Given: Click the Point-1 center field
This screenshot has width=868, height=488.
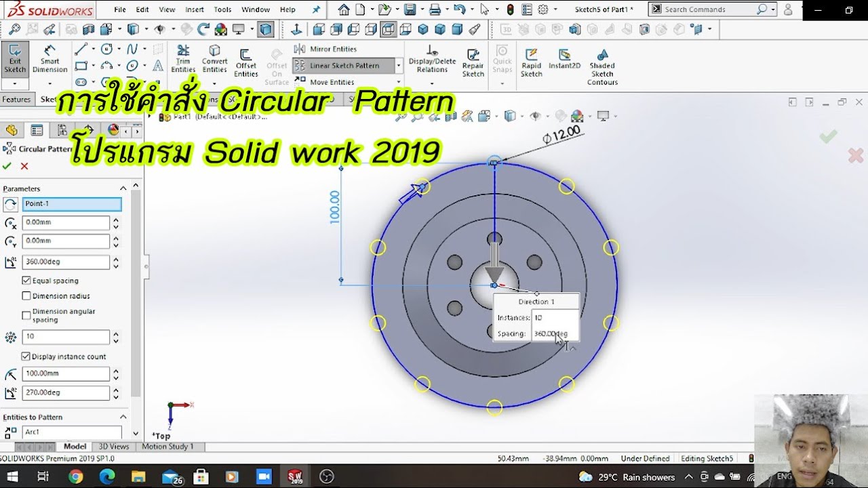Looking at the screenshot, I should 72,204.
